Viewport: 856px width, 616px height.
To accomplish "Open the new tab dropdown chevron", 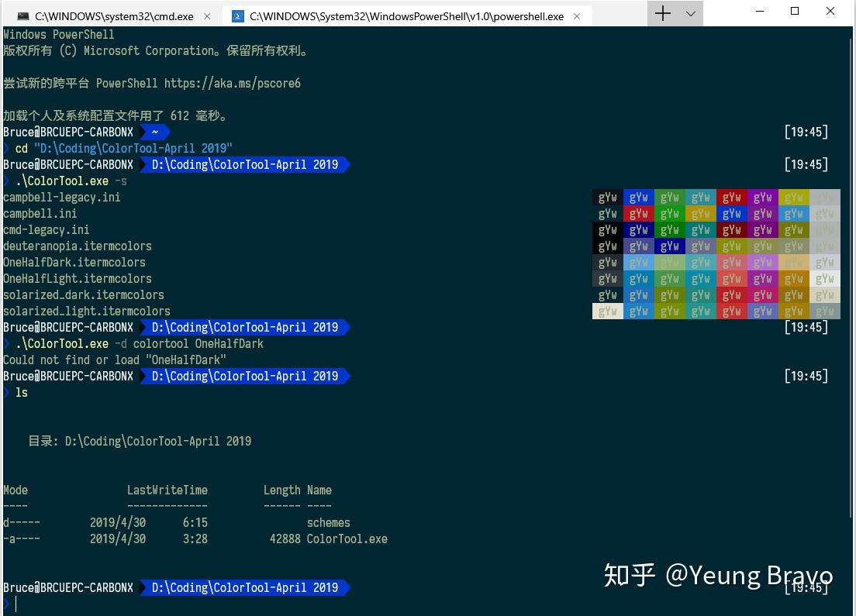I will click(692, 13).
